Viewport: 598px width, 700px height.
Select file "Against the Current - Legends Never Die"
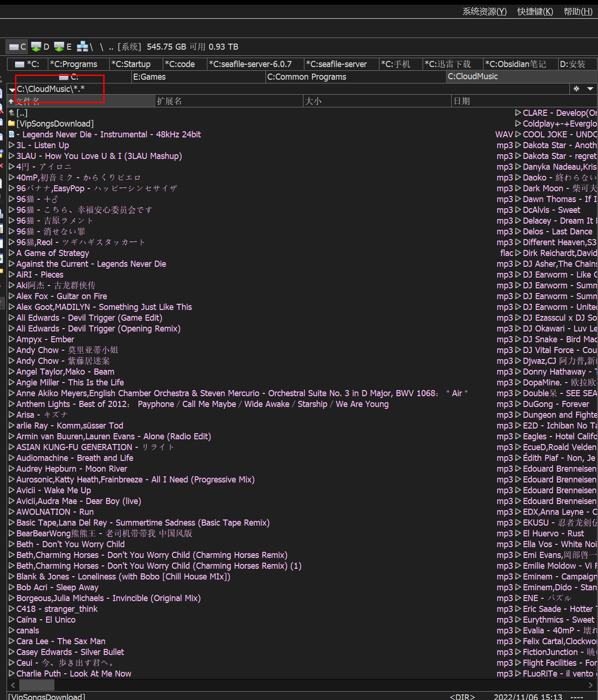91,264
